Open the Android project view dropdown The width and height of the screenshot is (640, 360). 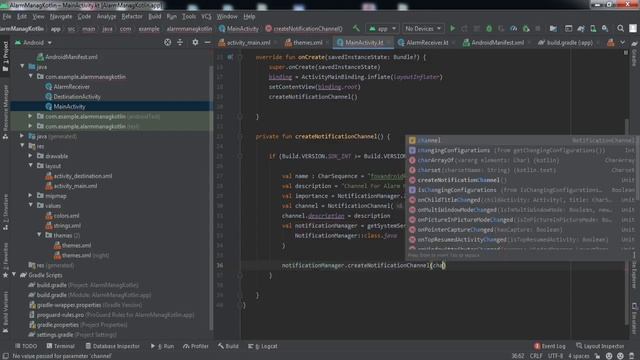tap(33, 42)
